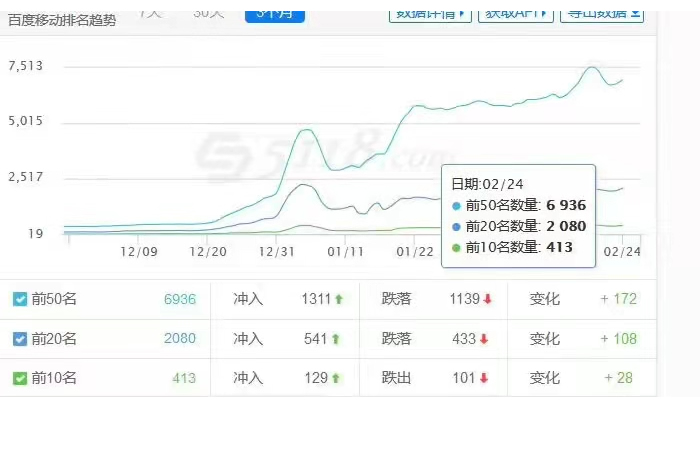Click the 冲入 value 129

tap(316, 378)
